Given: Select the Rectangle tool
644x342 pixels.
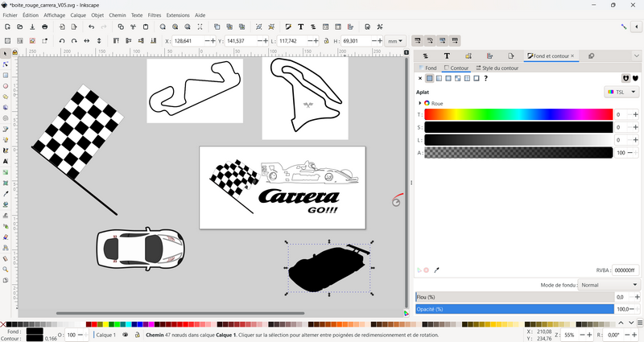Looking at the screenshot, I should click(x=6, y=75).
